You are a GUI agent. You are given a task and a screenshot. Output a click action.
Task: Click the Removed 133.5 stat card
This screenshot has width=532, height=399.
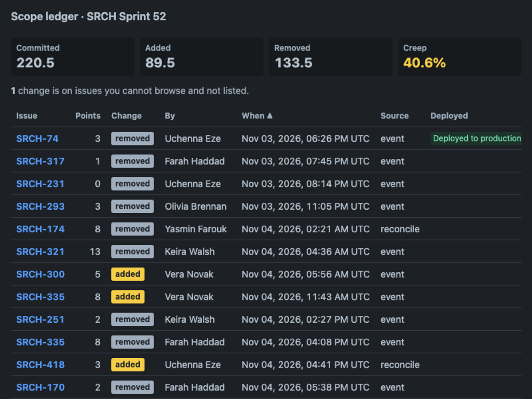coord(331,57)
